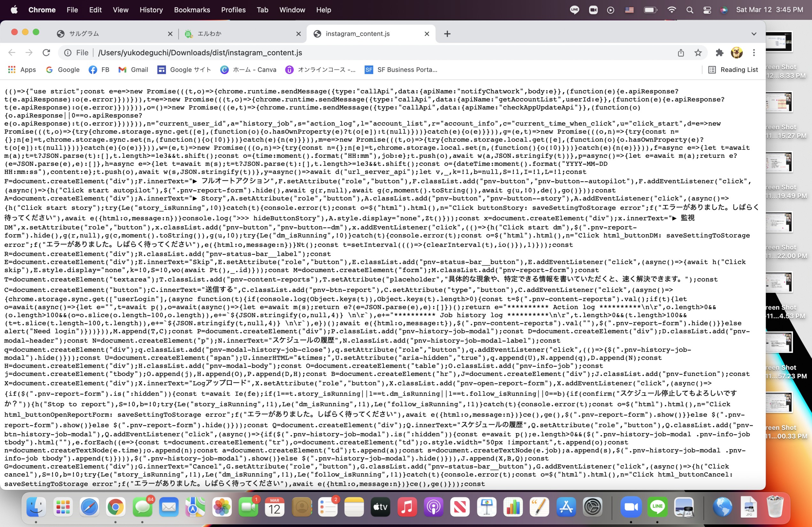Click the Chrome forward arrow
Screen dimensions: 812x527
coord(29,52)
